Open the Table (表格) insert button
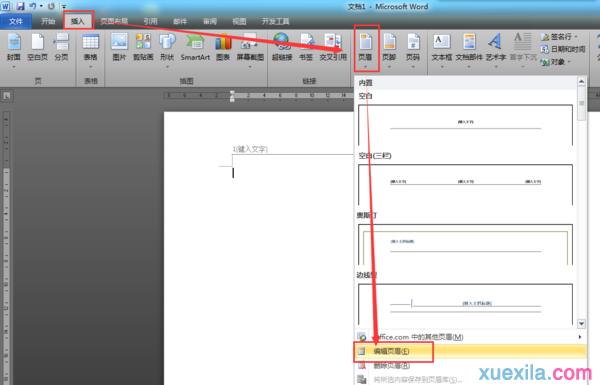The width and height of the screenshot is (600, 385). (x=91, y=51)
